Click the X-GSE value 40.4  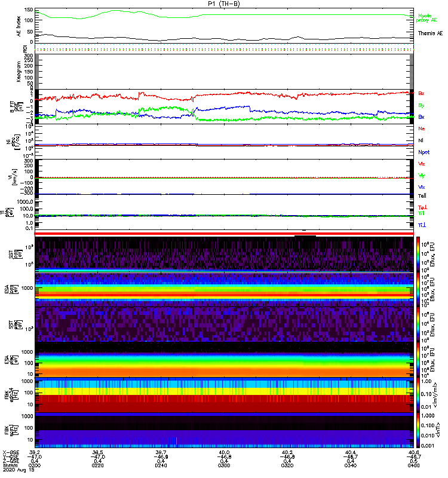click(351, 452)
